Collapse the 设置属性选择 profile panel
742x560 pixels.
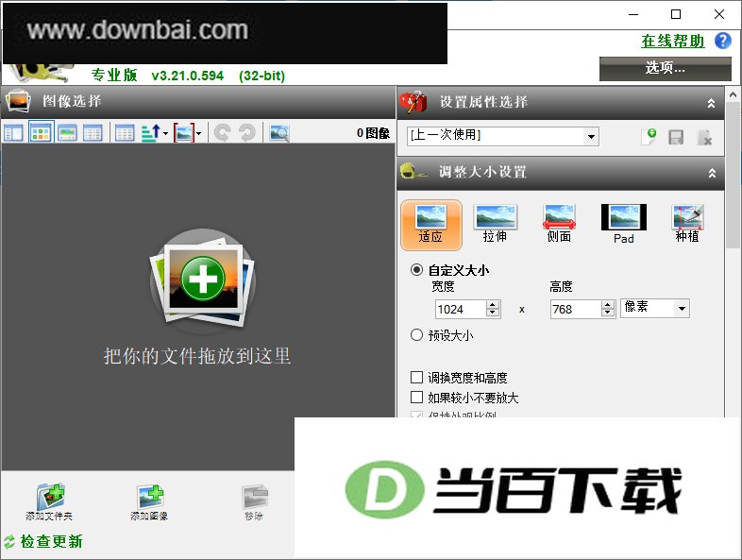click(x=711, y=103)
